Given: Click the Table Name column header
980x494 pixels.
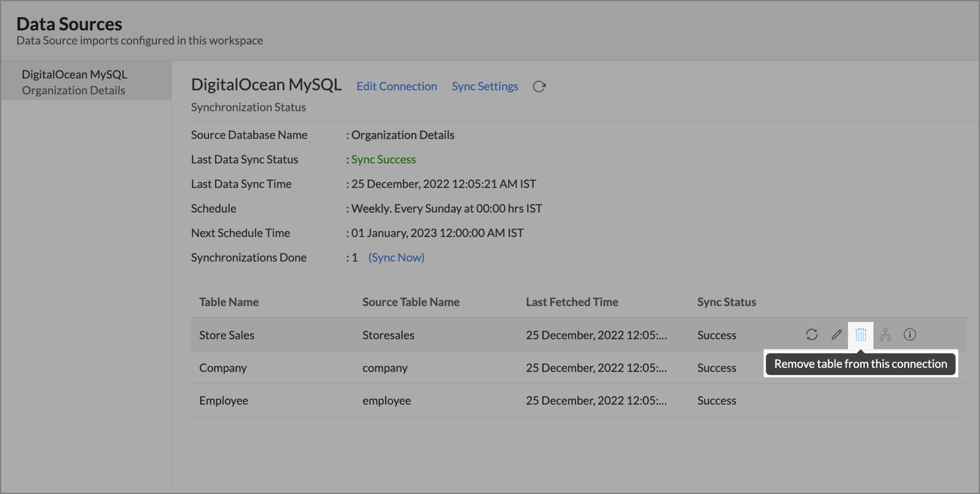Looking at the screenshot, I should pyautogui.click(x=229, y=302).
